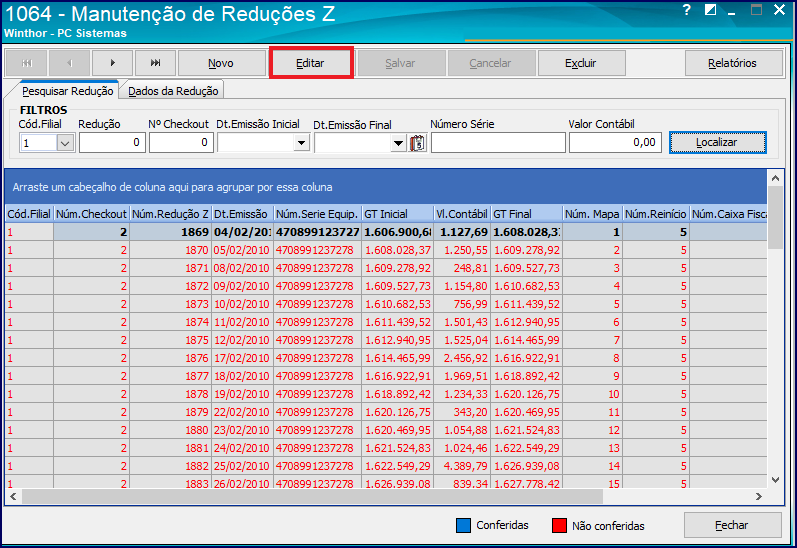Select GT Inicial value 1.611.439,52
The image size is (797, 548).
coord(398,322)
